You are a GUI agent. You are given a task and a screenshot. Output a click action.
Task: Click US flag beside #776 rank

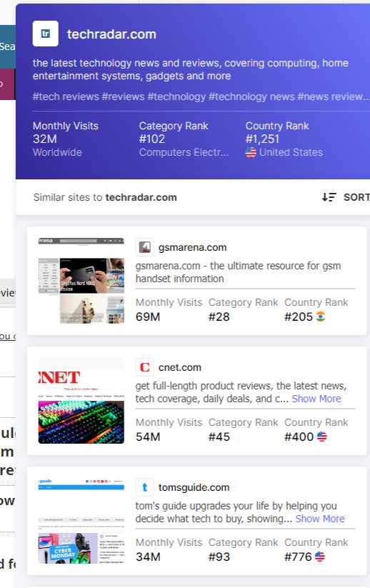[320, 557]
